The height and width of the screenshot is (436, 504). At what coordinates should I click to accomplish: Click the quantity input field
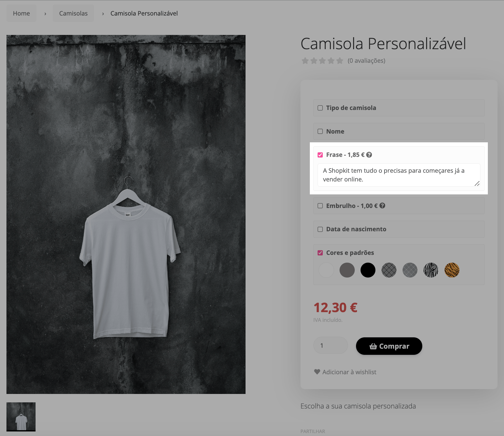[330, 345]
